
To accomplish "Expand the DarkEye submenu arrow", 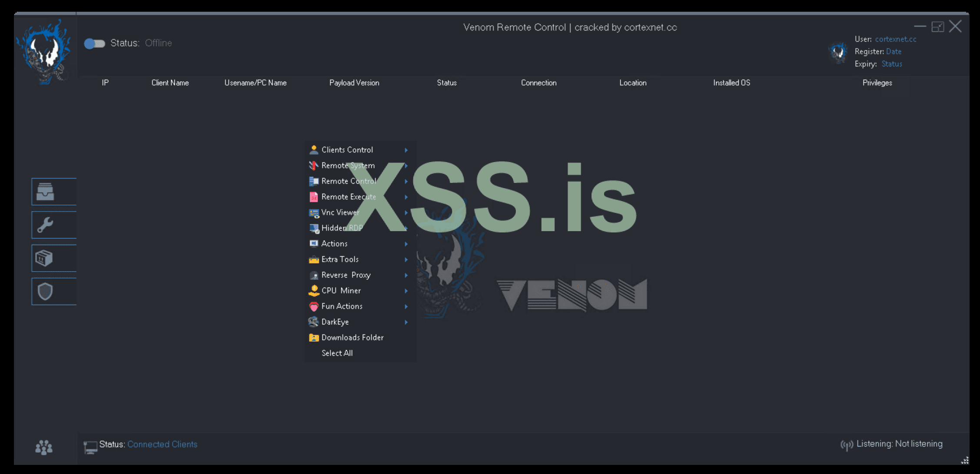I will [406, 322].
